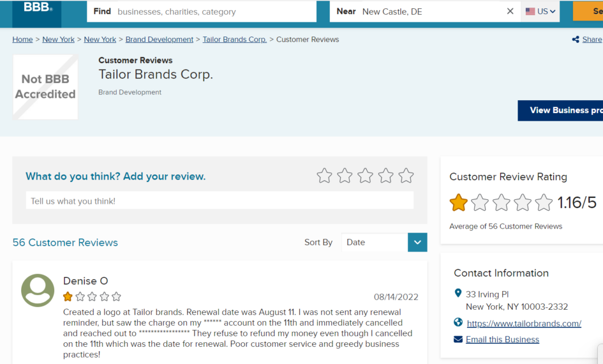Click the Near location input field
The width and height of the screenshot is (603, 364).
coord(425,12)
